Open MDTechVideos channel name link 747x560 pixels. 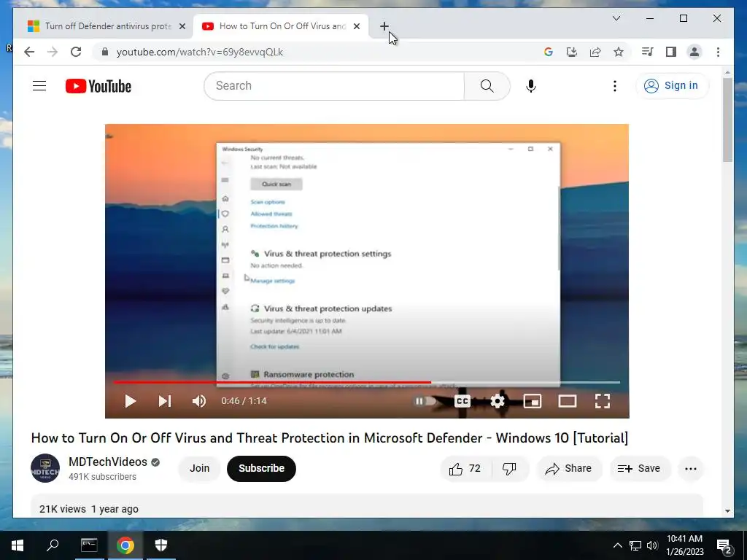coord(108,462)
